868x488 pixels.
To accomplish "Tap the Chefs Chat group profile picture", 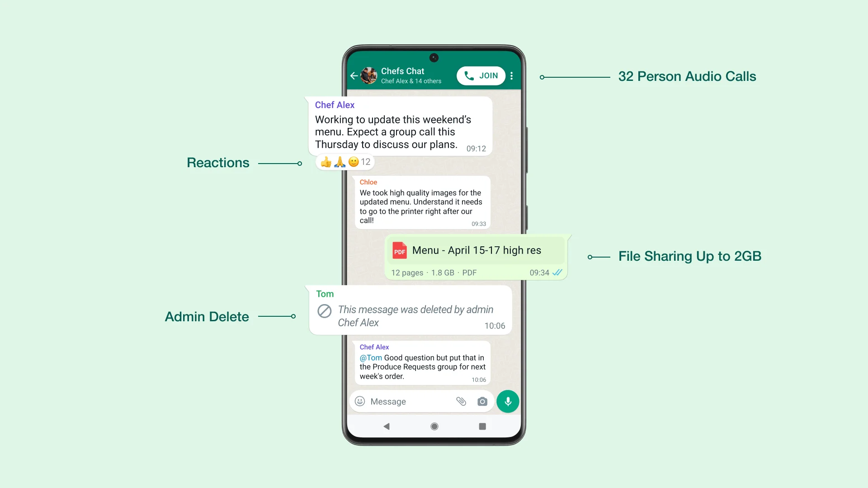I will [369, 75].
